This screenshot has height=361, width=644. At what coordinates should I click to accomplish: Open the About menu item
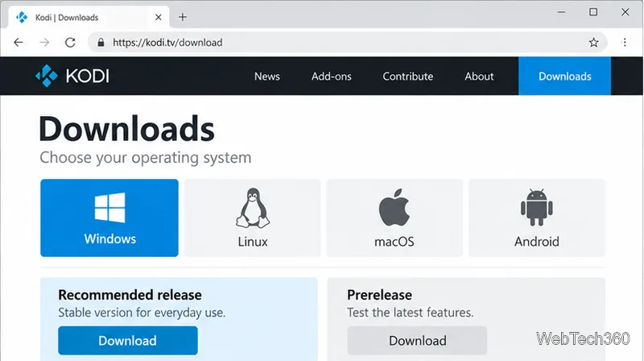click(479, 77)
